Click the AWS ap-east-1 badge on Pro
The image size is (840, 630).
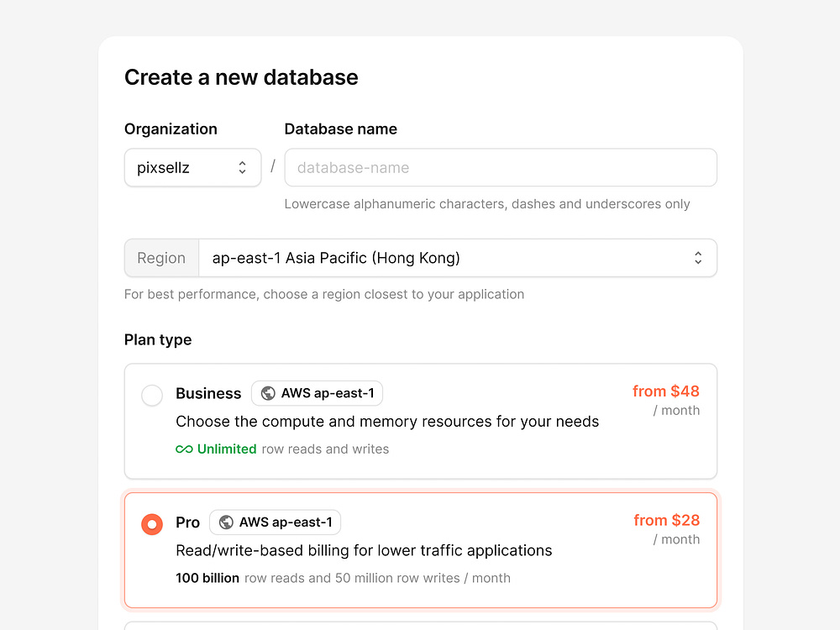click(275, 522)
